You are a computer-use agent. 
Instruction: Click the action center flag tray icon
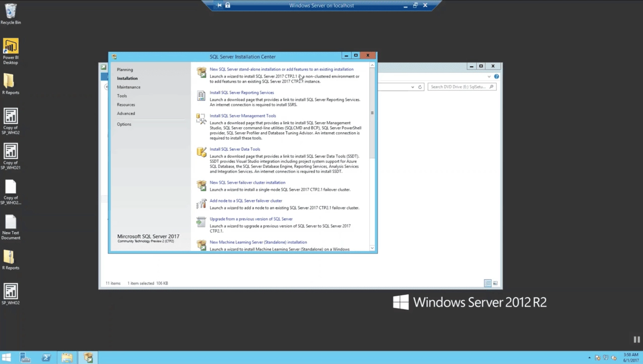coord(598,358)
